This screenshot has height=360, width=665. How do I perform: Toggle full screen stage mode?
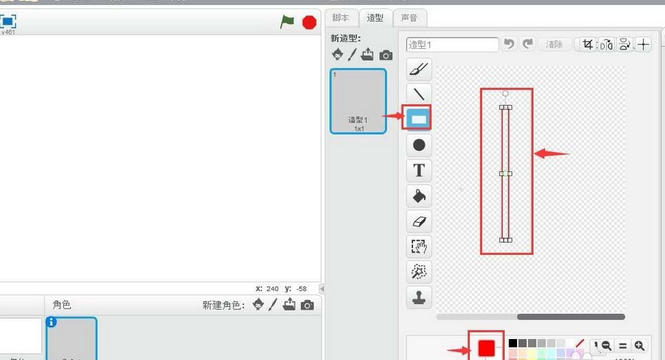click(x=8, y=21)
